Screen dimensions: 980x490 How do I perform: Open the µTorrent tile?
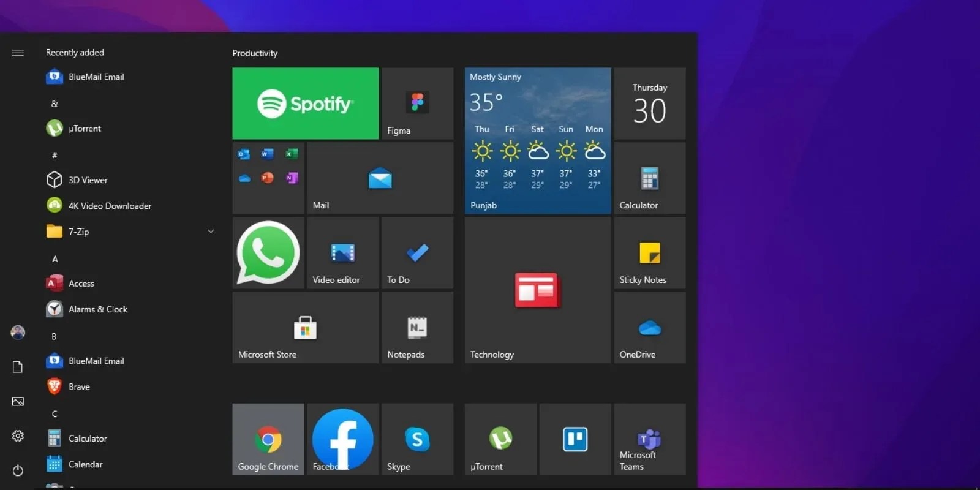click(500, 439)
